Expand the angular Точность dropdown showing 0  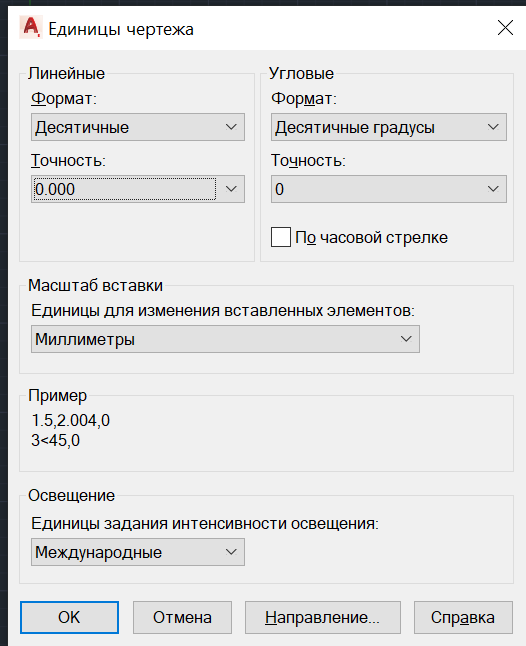(388, 189)
